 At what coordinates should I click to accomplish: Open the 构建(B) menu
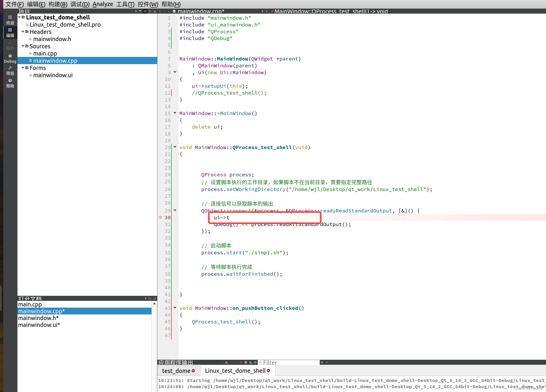[x=58, y=4]
